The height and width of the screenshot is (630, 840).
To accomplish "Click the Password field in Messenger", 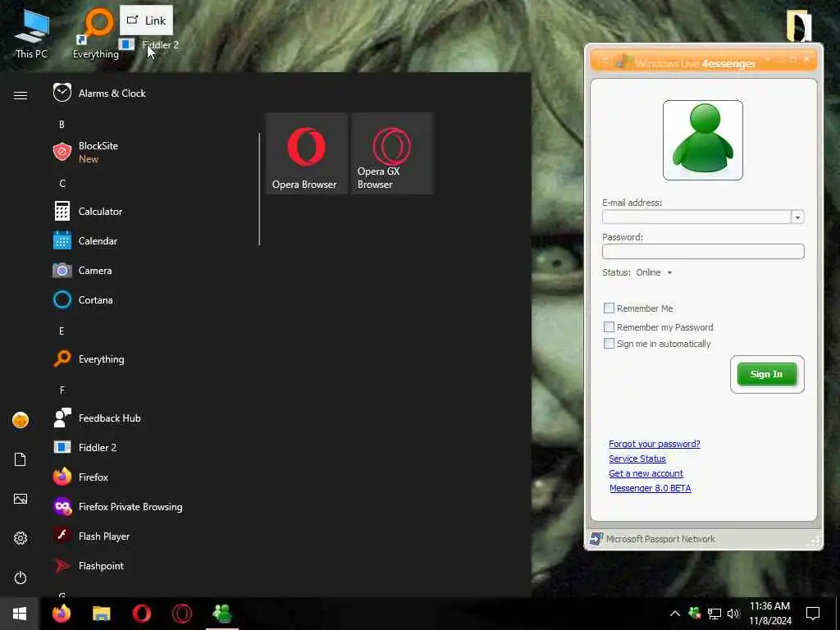I will [703, 251].
